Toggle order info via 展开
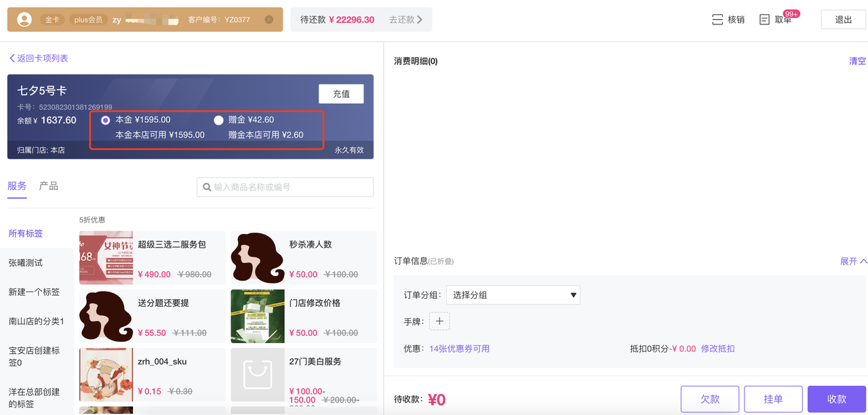Viewport: 868px width, 415px height. coord(853,261)
